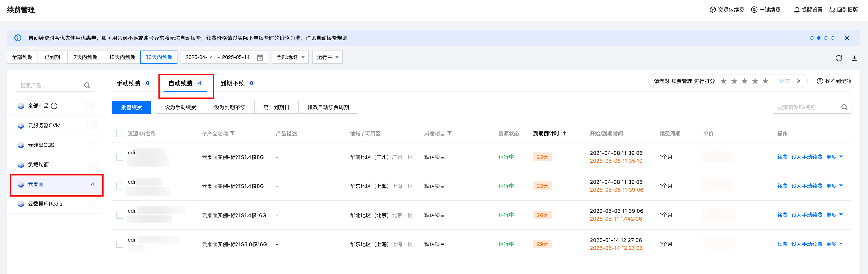Filter by 所属项目 funnel icon
Screen dimensions: 868x274
coord(449,134)
